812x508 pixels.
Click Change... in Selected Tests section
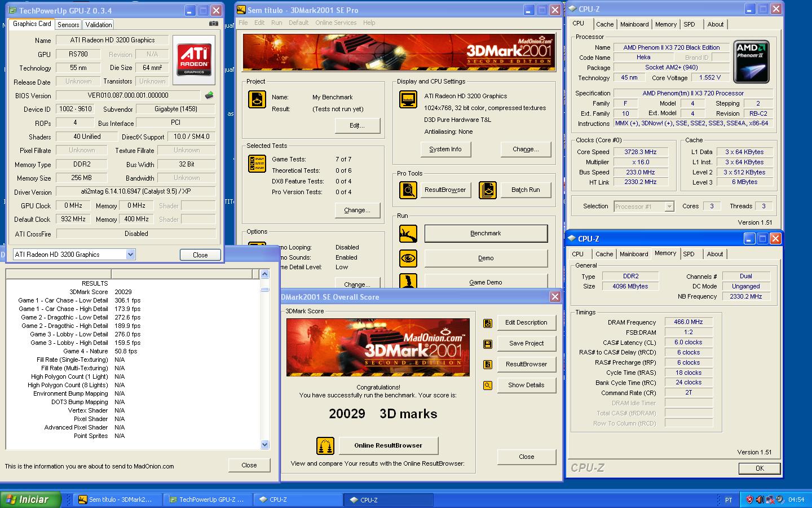coord(358,210)
